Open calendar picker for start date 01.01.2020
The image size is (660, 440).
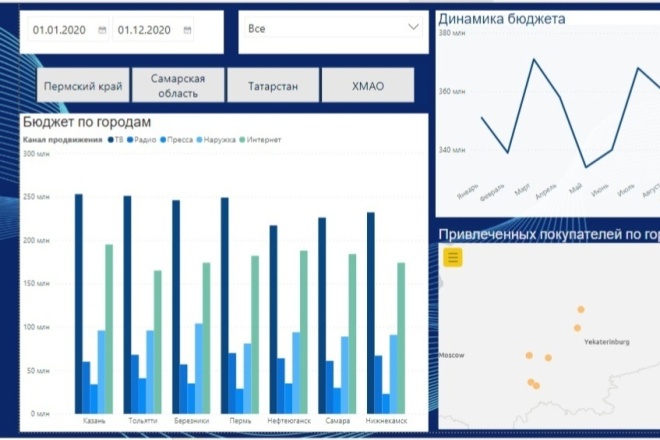102,30
